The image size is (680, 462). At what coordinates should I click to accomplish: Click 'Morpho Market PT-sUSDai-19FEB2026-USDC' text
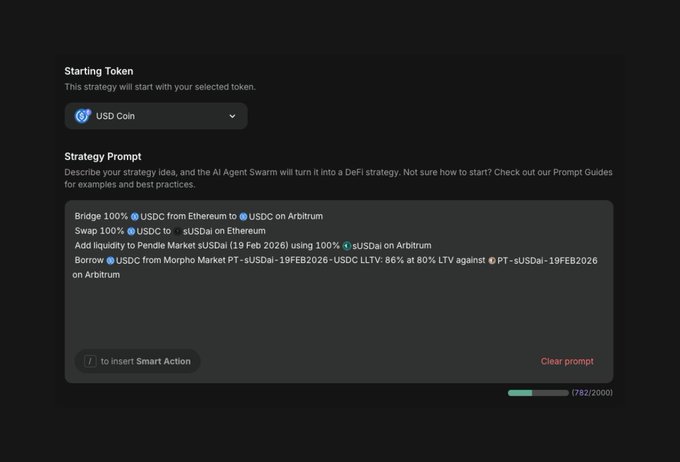[261, 260]
